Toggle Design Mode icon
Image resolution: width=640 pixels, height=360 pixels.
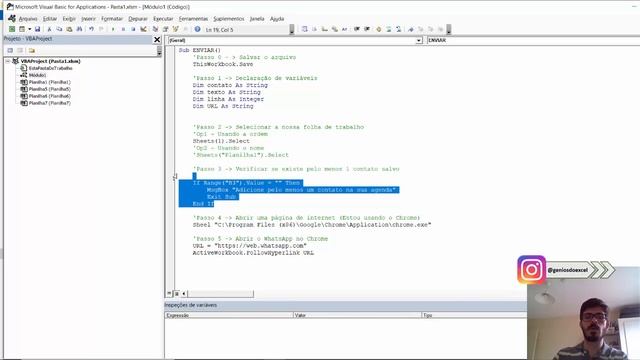143,29
